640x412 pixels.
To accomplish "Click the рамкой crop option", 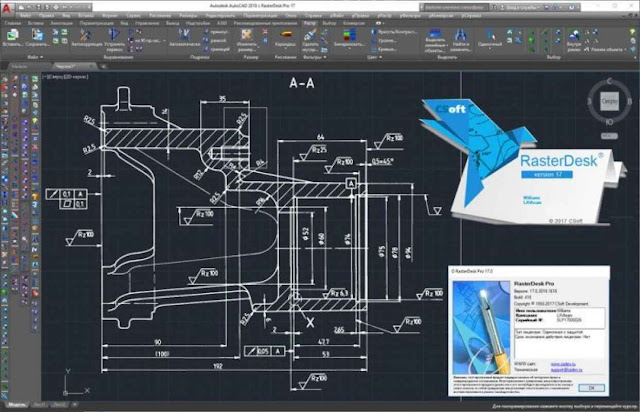I will [215, 40].
